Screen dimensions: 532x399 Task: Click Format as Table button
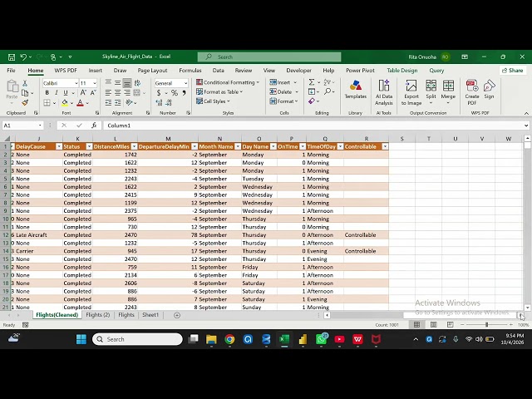tap(219, 92)
